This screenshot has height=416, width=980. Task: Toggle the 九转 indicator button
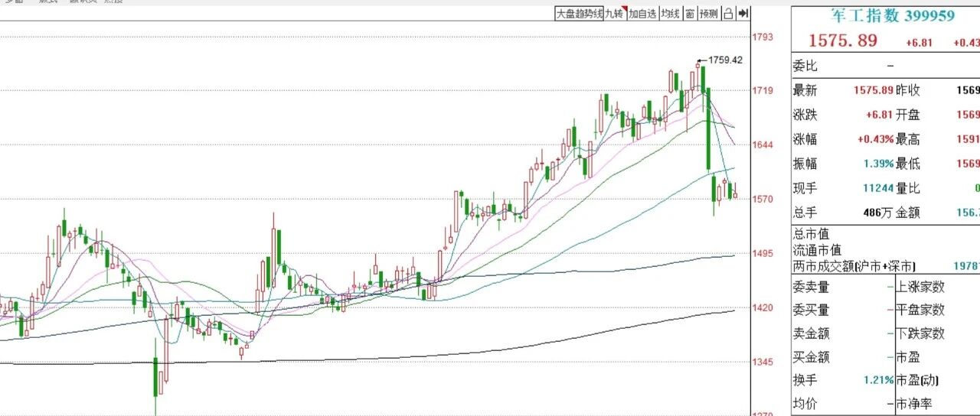click(x=615, y=13)
